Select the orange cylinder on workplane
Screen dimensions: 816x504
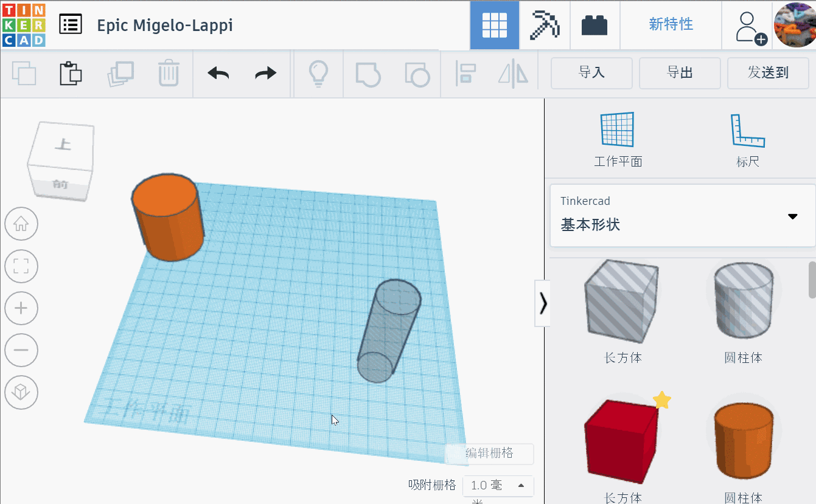167,217
